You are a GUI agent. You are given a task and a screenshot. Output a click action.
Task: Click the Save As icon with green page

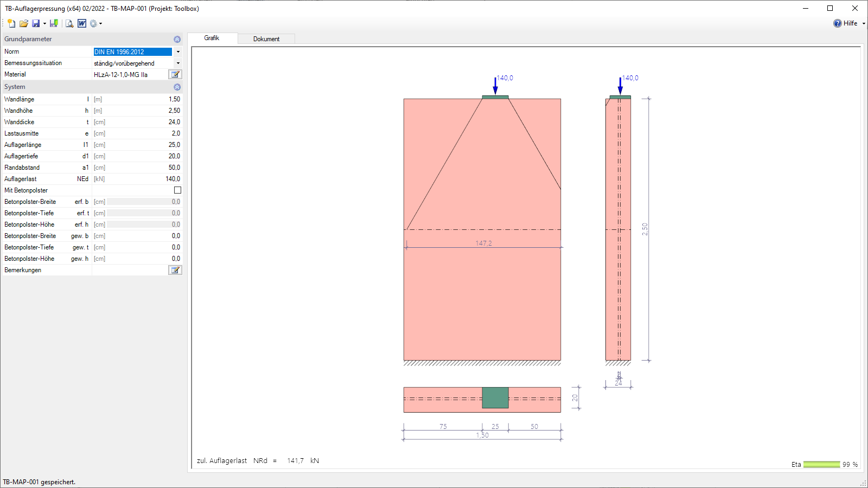point(54,23)
